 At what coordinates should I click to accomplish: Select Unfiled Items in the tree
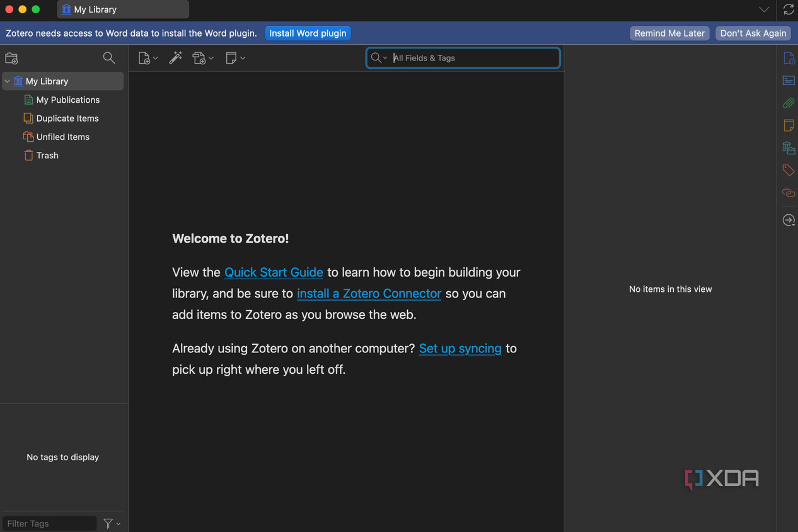pos(63,137)
